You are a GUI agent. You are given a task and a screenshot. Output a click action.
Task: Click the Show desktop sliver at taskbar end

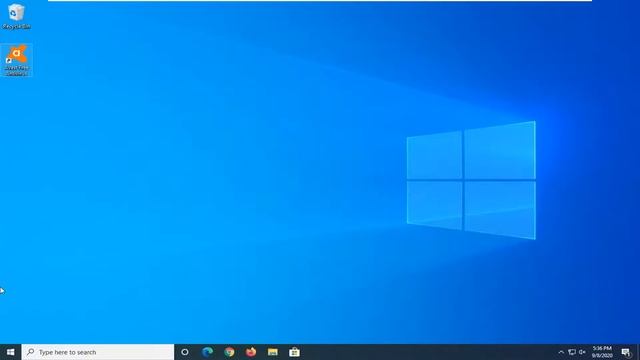coord(638,352)
